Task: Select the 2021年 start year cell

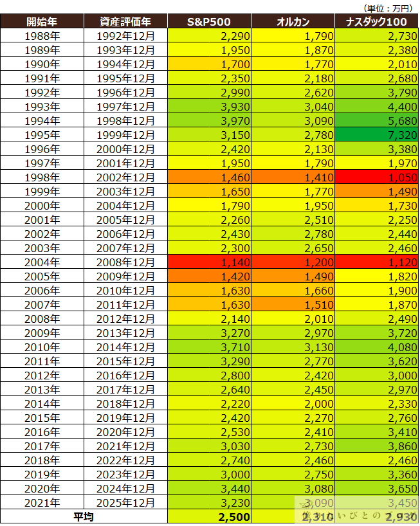Action: [x=42, y=502]
